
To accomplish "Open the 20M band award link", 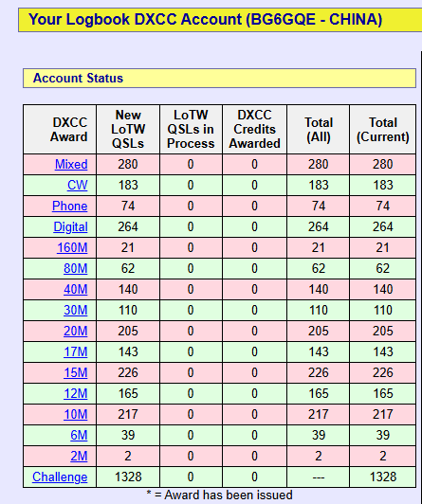I will [x=76, y=331].
